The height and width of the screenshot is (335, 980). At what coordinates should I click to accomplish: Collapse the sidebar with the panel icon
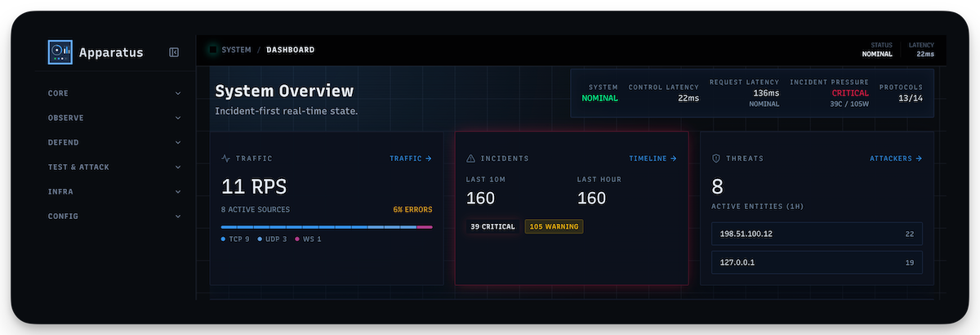click(174, 52)
